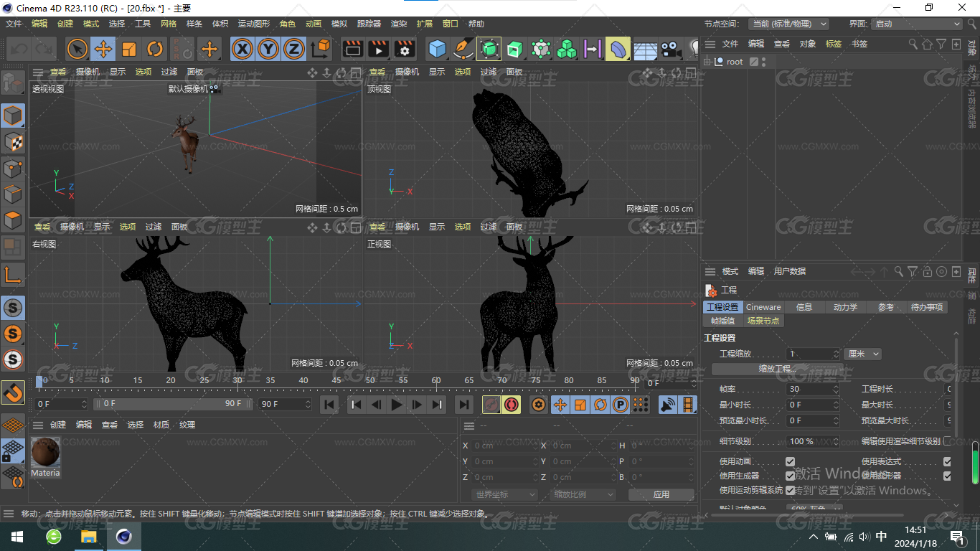Screen dimensions: 980x551
Task: Toggle the Y axis lock
Action: [x=268, y=49]
